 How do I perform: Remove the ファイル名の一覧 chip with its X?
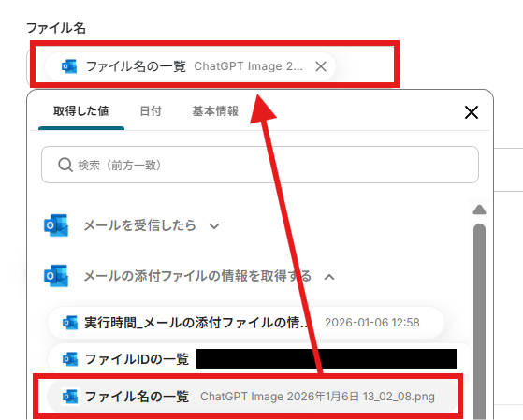(321, 66)
